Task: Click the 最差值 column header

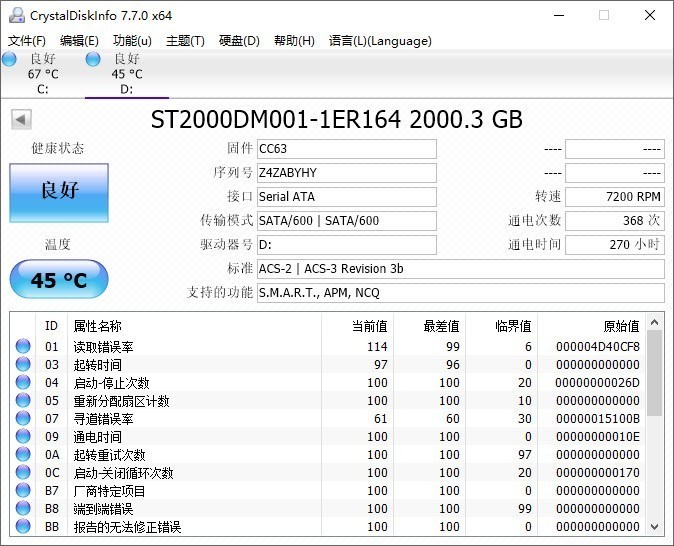Action: (429, 326)
